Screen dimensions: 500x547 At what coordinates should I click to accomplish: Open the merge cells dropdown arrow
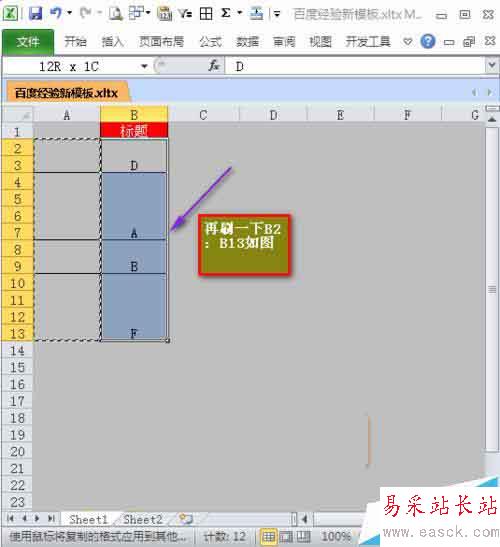click(x=148, y=13)
